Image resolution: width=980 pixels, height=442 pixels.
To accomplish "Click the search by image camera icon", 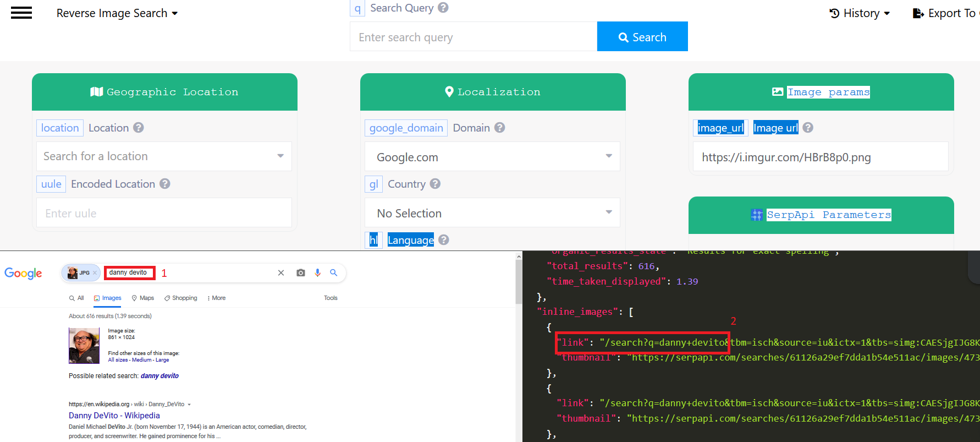I will pos(300,272).
